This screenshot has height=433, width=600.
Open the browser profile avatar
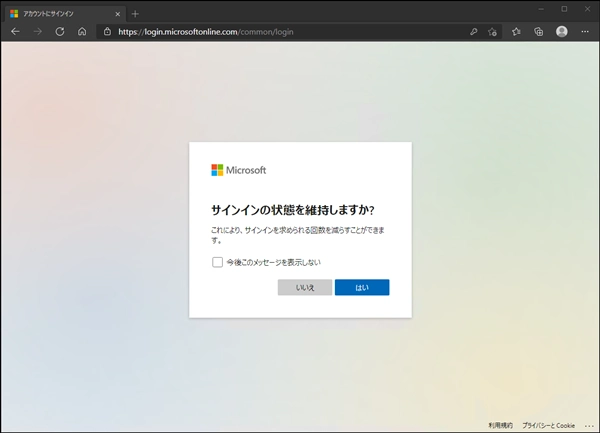click(562, 32)
